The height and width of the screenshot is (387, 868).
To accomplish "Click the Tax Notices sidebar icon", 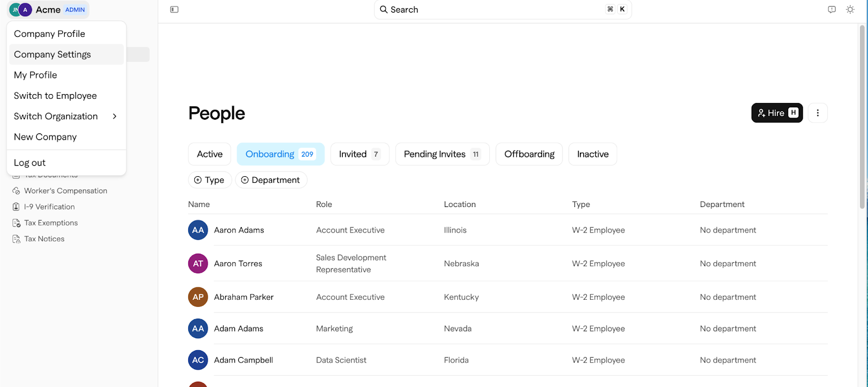I will coord(16,239).
